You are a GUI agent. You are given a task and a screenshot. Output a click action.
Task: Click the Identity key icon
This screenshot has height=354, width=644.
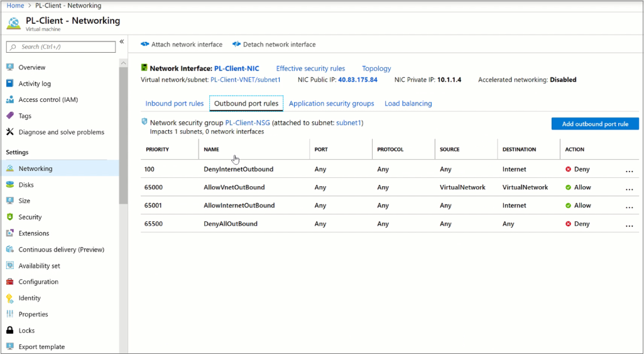pyautogui.click(x=10, y=298)
